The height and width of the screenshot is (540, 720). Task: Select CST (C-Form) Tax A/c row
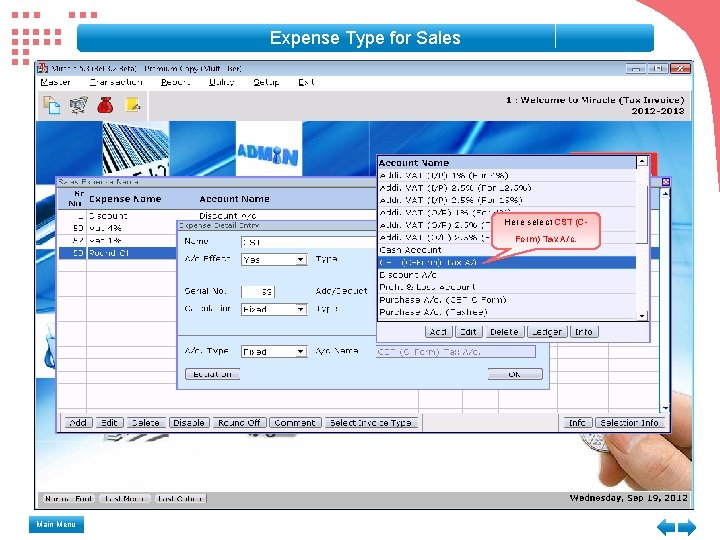[506, 262]
